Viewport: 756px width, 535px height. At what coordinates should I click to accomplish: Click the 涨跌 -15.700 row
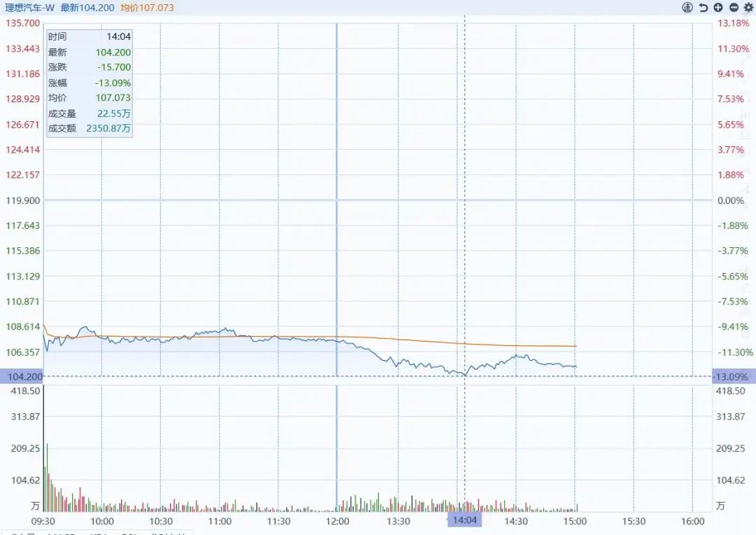click(x=89, y=67)
